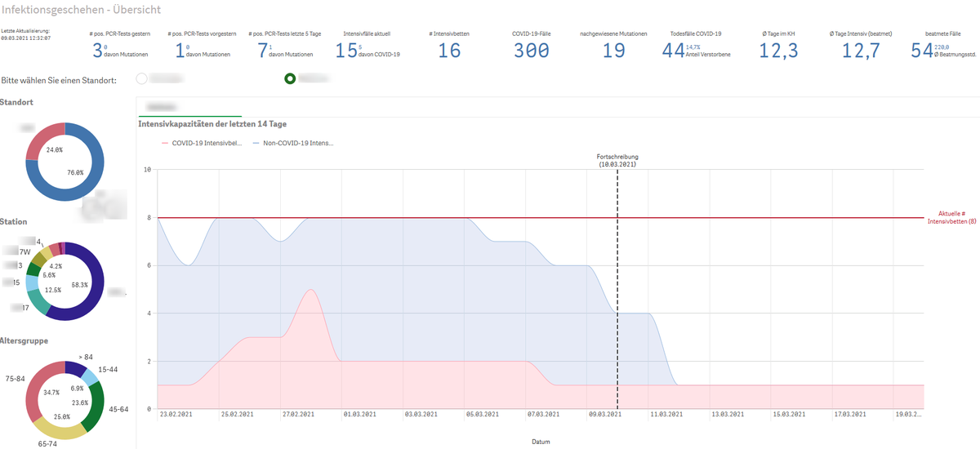Viewport: 980px width, 449px height.
Task: Click the beatmete Fälle value 54
Action: [922, 51]
